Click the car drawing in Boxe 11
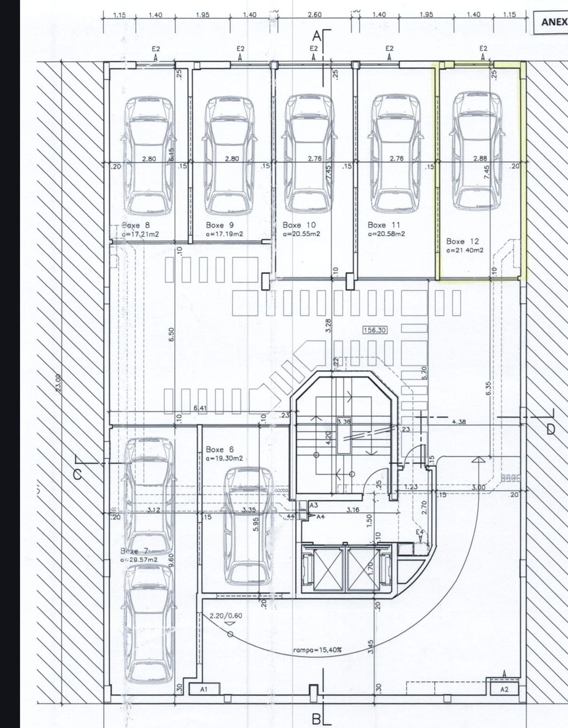The width and height of the screenshot is (568, 728). pyautogui.click(x=396, y=154)
